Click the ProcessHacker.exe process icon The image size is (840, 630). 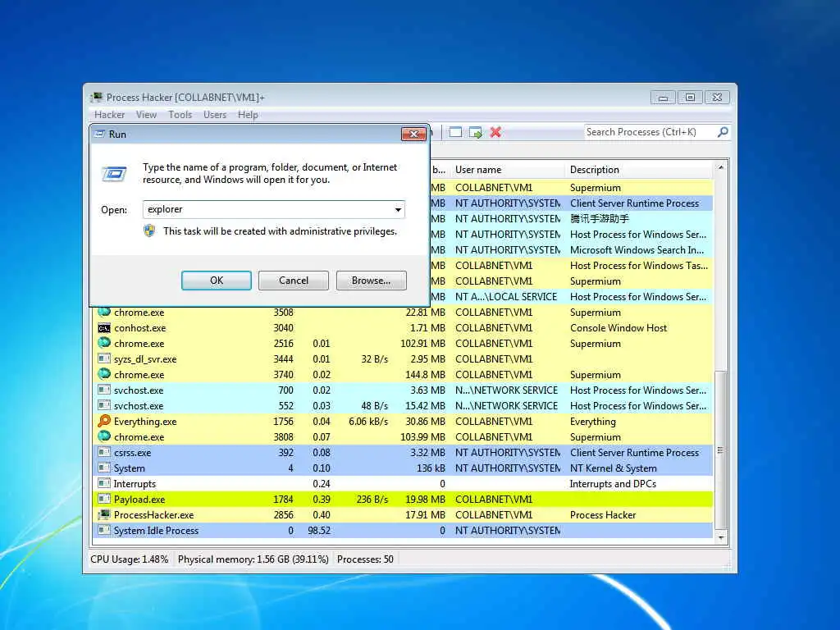(x=104, y=514)
